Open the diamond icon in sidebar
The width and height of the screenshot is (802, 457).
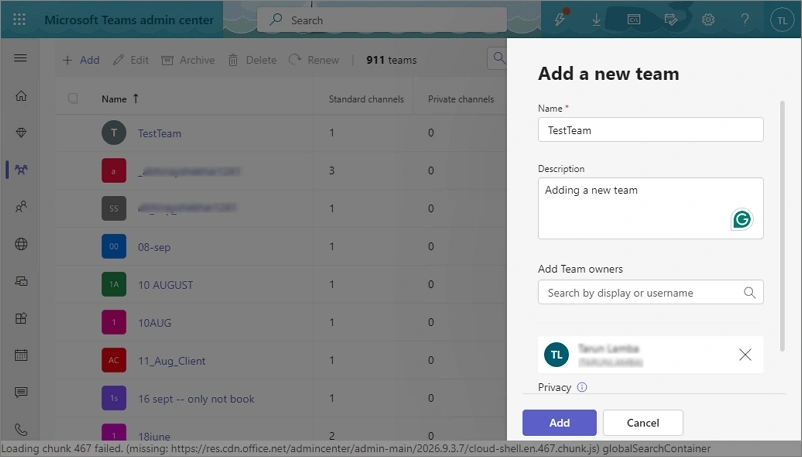point(21,133)
